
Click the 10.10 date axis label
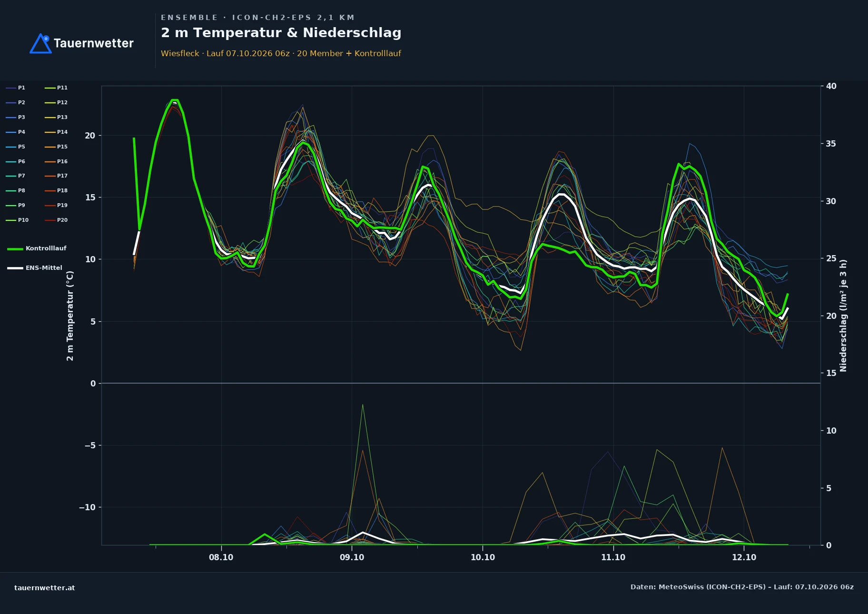483,557
